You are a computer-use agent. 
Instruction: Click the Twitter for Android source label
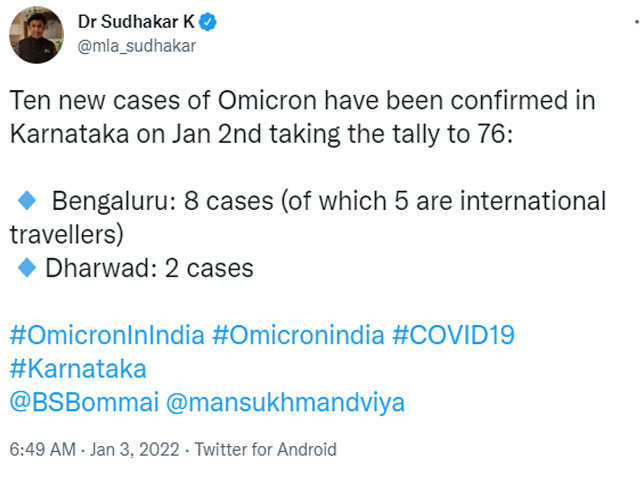point(265,449)
